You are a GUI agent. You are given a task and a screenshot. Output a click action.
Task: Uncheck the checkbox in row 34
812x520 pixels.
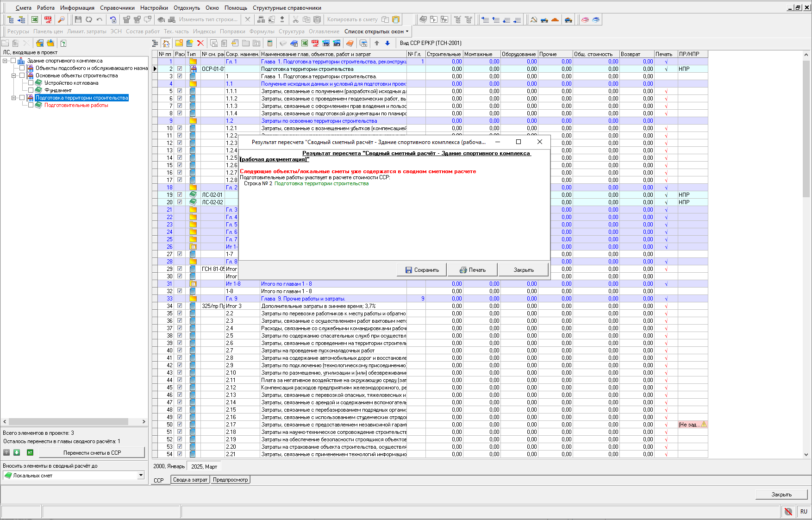[180, 306]
